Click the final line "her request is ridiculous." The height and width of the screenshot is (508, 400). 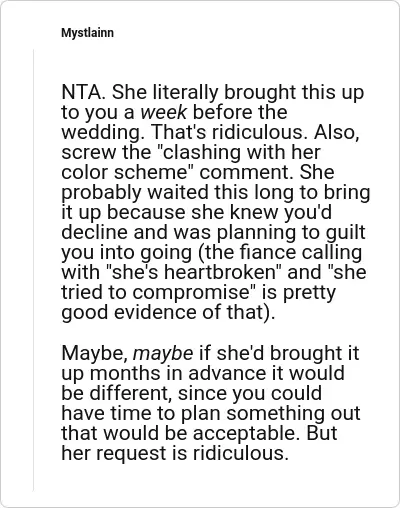(x=175, y=453)
